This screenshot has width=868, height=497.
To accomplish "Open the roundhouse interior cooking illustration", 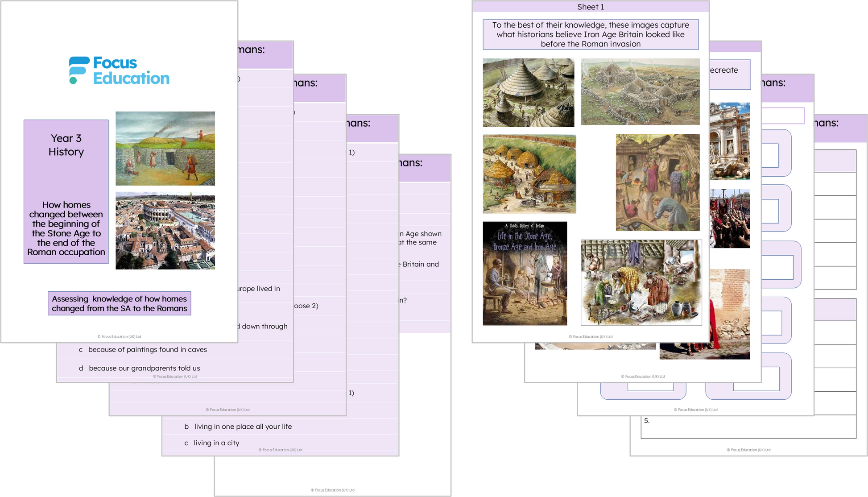I will click(x=641, y=282).
